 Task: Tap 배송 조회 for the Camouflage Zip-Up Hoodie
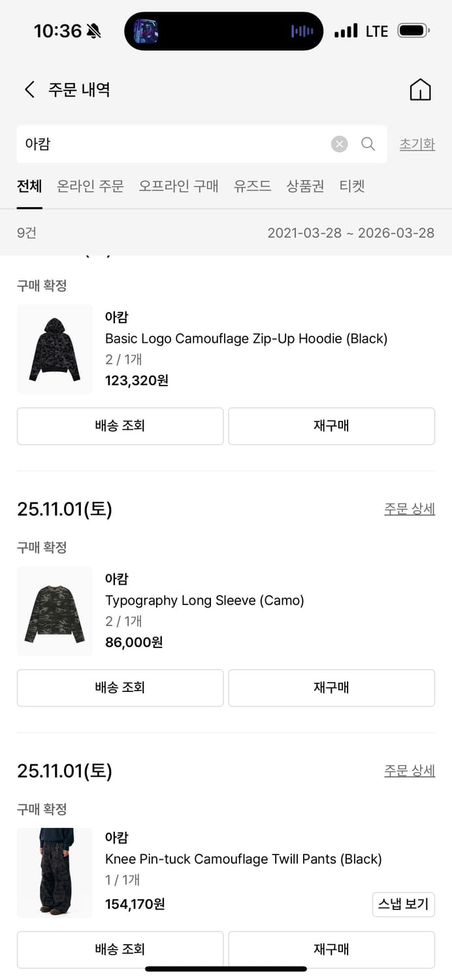120,426
